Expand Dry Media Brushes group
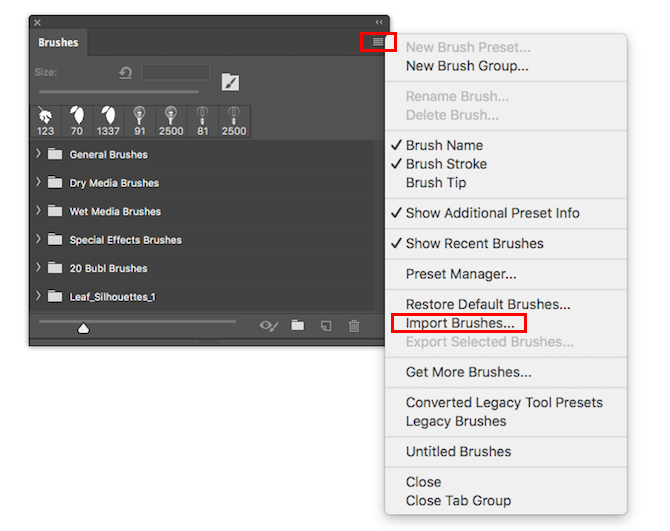 (x=38, y=182)
